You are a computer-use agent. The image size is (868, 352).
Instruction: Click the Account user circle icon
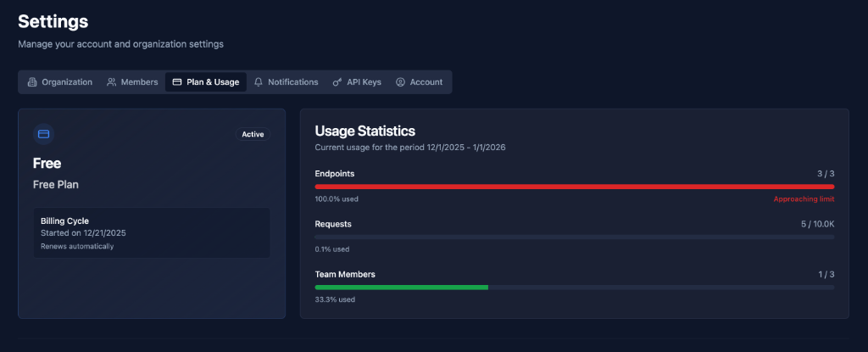pos(400,82)
